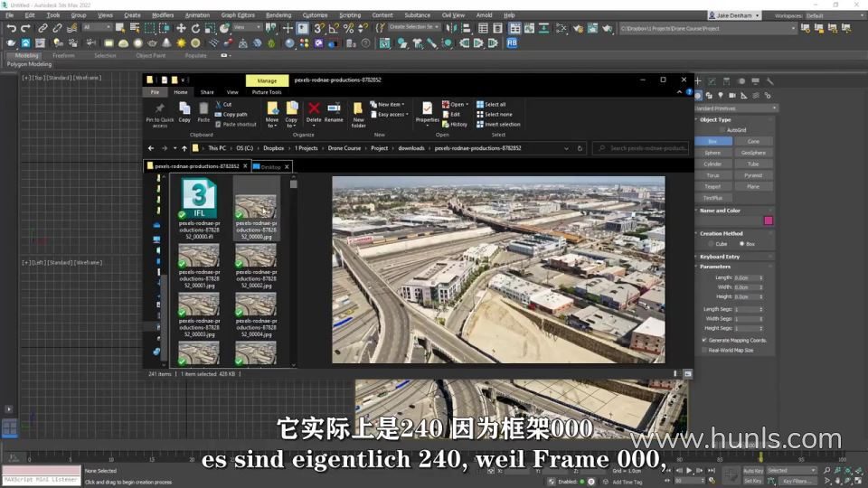Open the Graph Editors menu
The image size is (868, 488).
(238, 15)
